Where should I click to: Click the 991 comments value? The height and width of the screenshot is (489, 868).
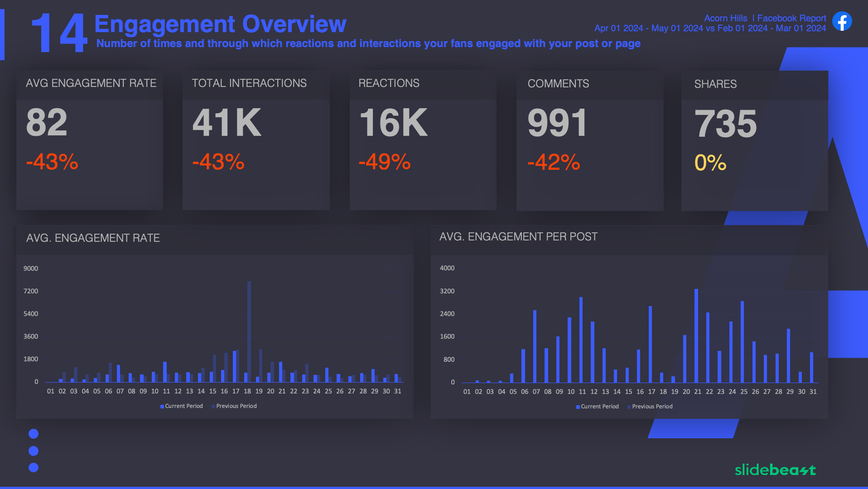[557, 123]
